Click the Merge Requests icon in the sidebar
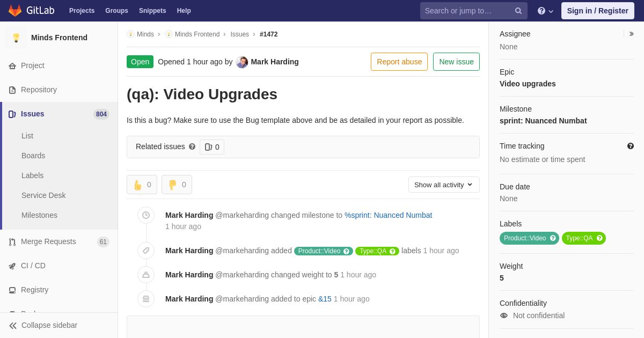 tap(12, 242)
